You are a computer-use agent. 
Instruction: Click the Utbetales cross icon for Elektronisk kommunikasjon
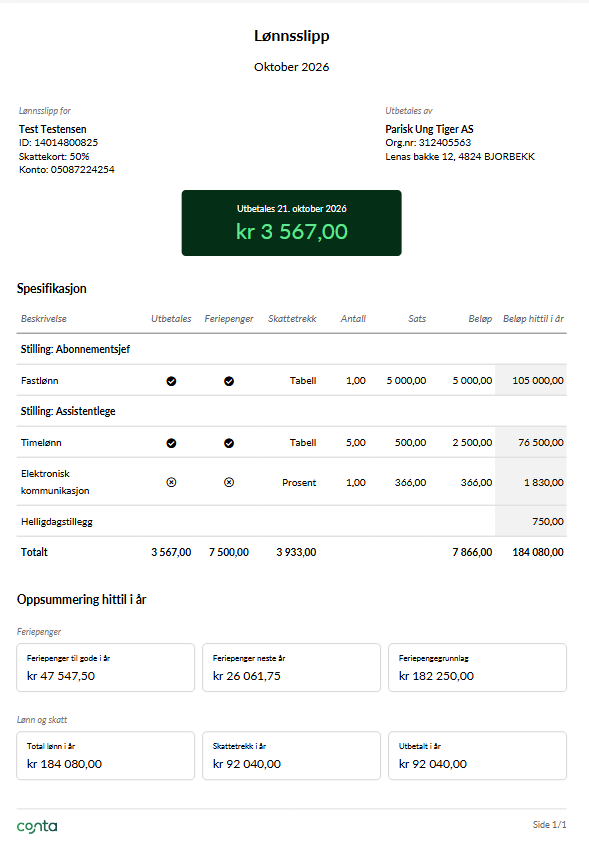[171, 482]
